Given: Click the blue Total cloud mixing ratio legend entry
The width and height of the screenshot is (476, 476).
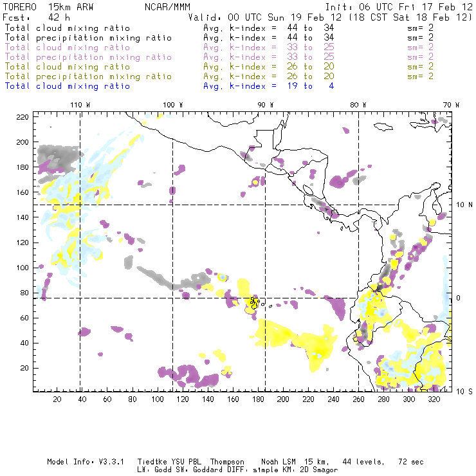Looking at the screenshot, I should [x=67, y=86].
